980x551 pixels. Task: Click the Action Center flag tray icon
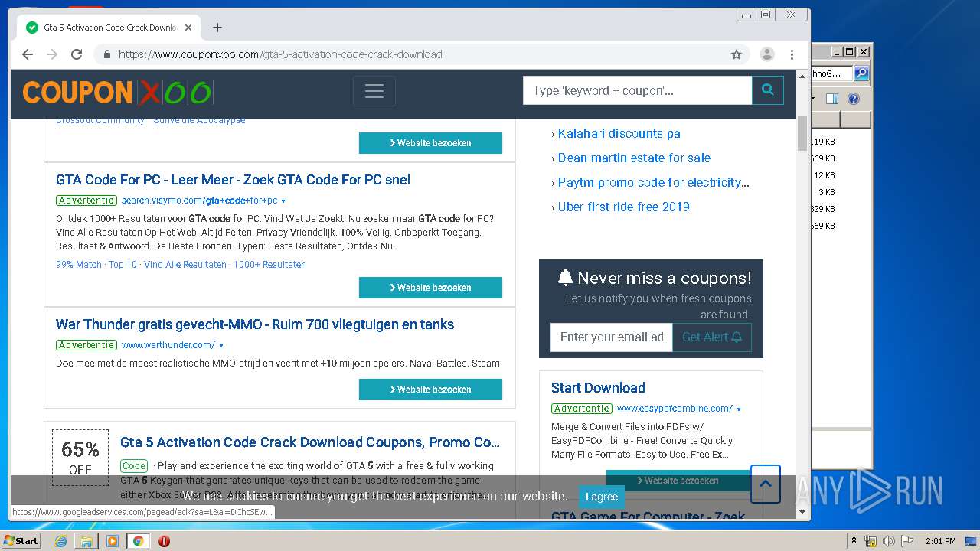tap(906, 541)
